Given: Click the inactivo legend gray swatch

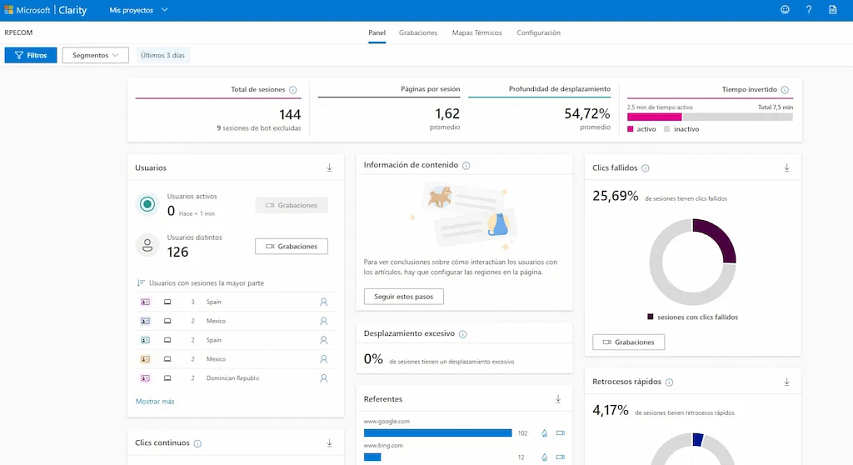Looking at the screenshot, I should (x=667, y=129).
